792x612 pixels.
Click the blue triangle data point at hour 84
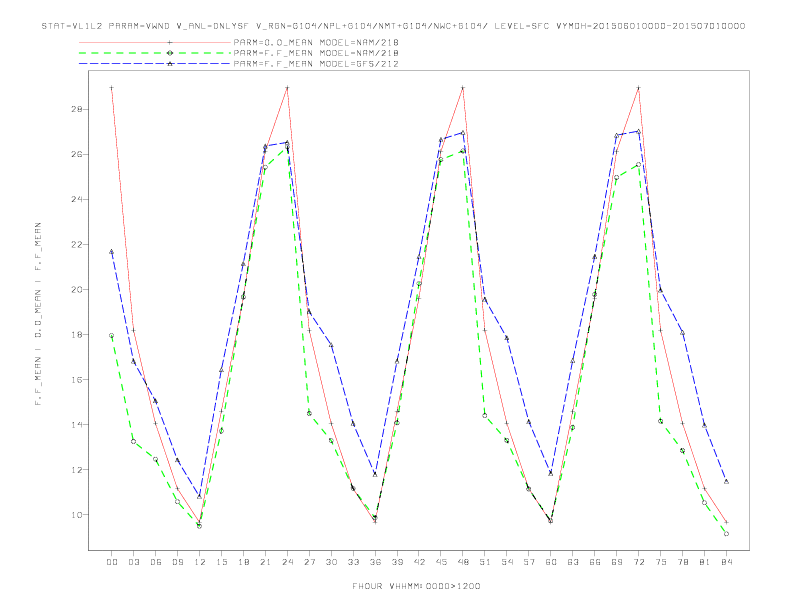726,482
